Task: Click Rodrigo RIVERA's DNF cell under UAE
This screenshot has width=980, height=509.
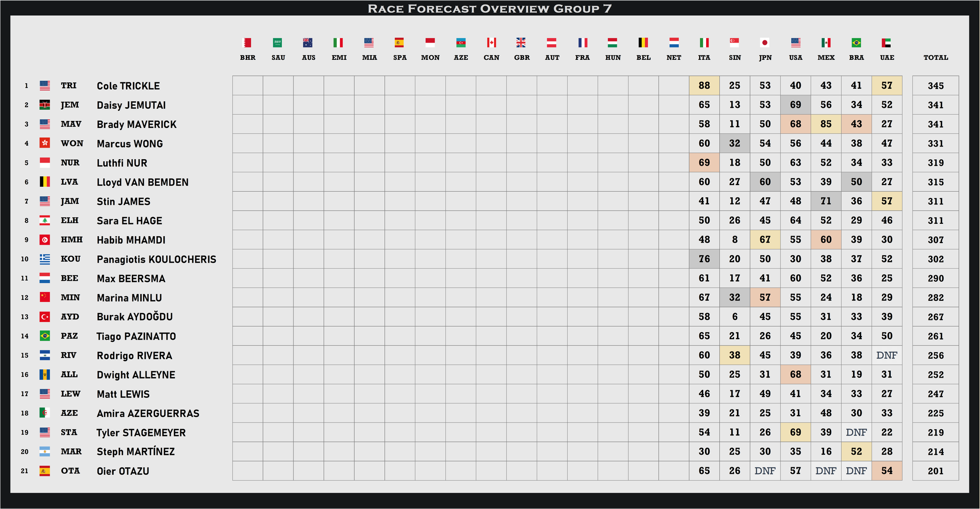Action: coord(886,355)
